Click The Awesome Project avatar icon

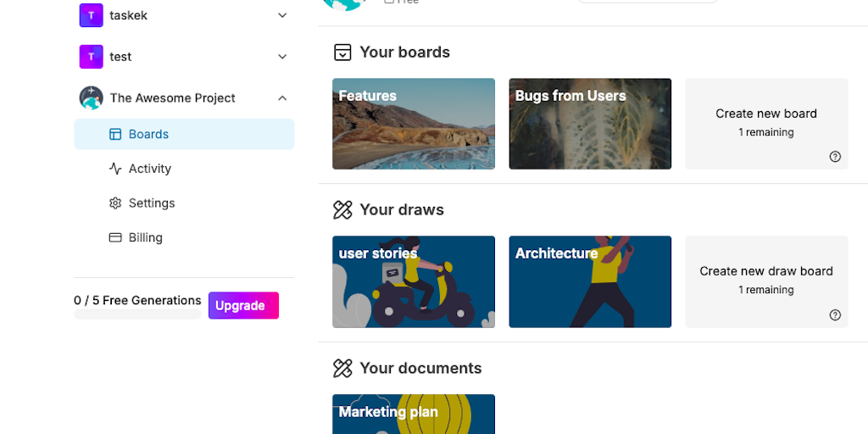(x=91, y=98)
